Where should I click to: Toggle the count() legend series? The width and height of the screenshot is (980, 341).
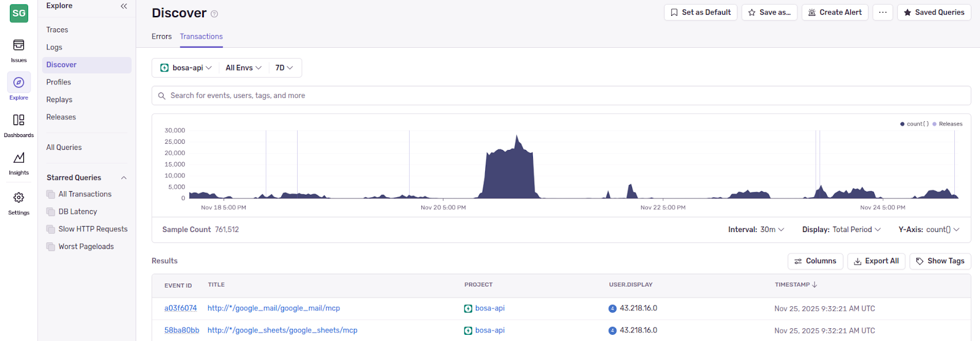(x=914, y=124)
